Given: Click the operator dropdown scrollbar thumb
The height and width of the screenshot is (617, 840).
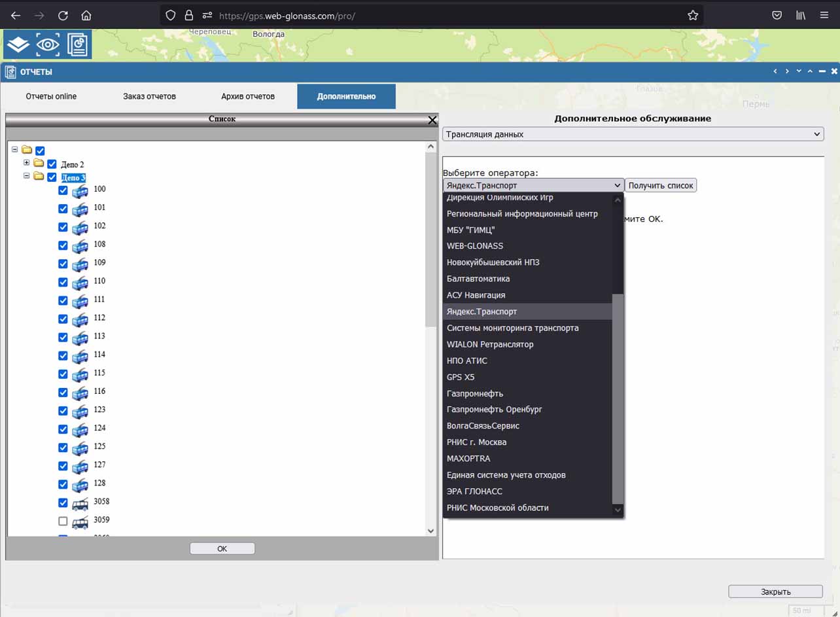Looking at the screenshot, I should (x=618, y=398).
